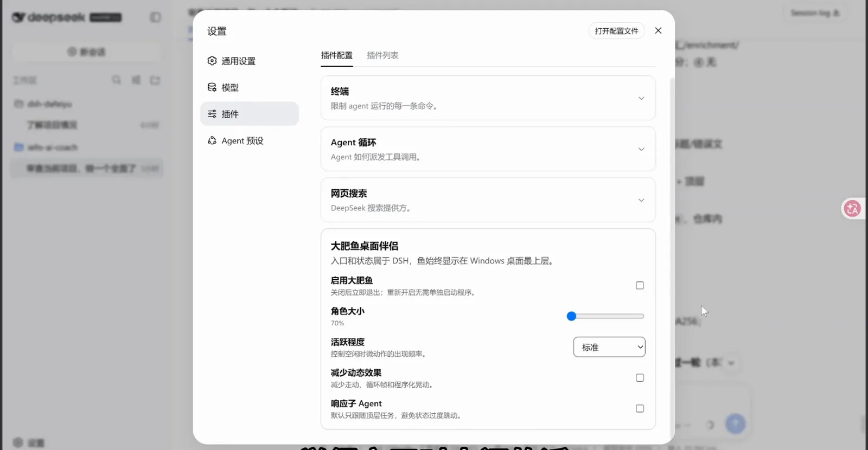This screenshot has width=868, height=450.
Task: Click the icon next to Agent 预设
Action: click(212, 140)
